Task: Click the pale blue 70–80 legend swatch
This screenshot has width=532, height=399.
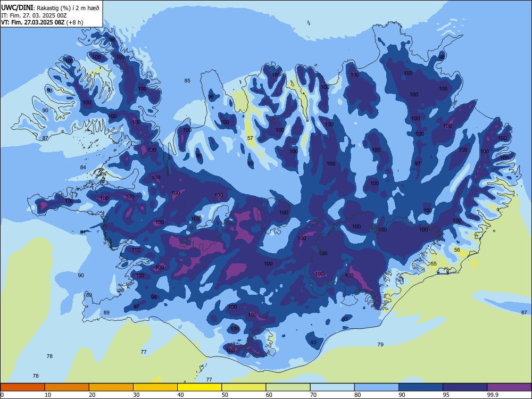Action: coord(332,387)
